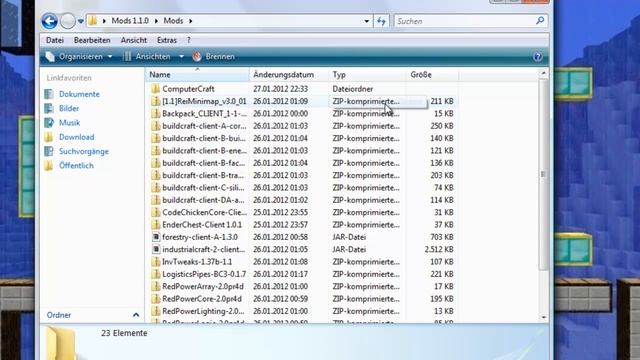Viewport: 640px width, 360px height.
Task: Expand the Ordner pane chevron
Action: coord(136,315)
